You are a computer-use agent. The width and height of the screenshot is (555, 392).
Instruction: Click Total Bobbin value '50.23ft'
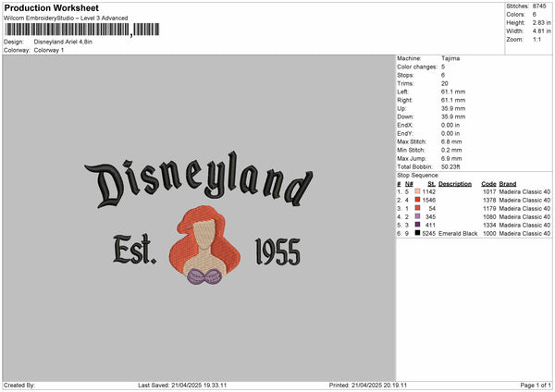[450, 167]
